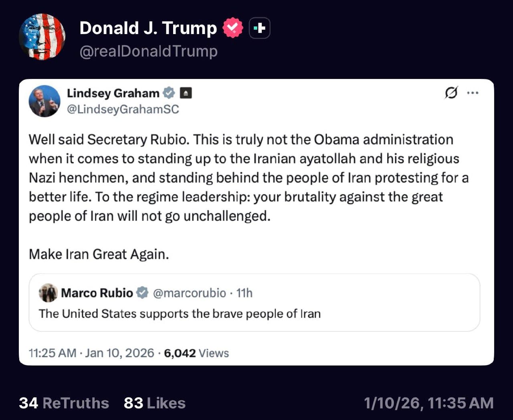The image size is (513, 420).
Task: Click the Donald J. Trump display name
Action: click(x=148, y=28)
